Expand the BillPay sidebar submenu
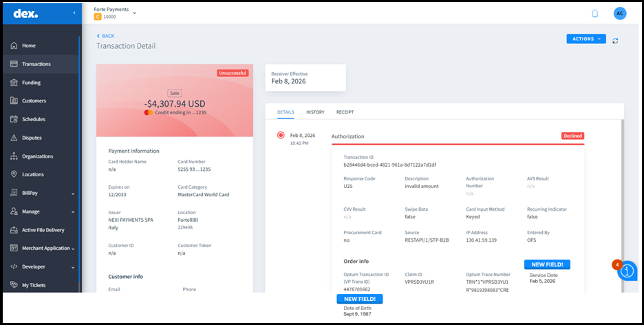This screenshot has height=325, width=644. click(73, 193)
